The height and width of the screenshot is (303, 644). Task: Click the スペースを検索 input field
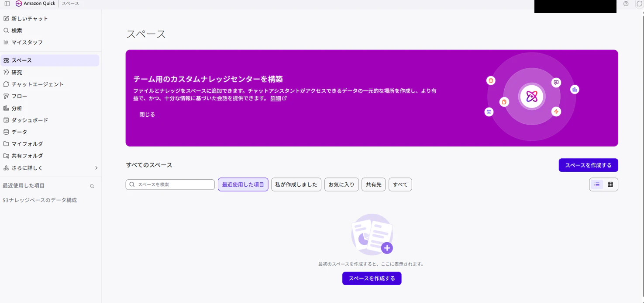(x=170, y=185)
